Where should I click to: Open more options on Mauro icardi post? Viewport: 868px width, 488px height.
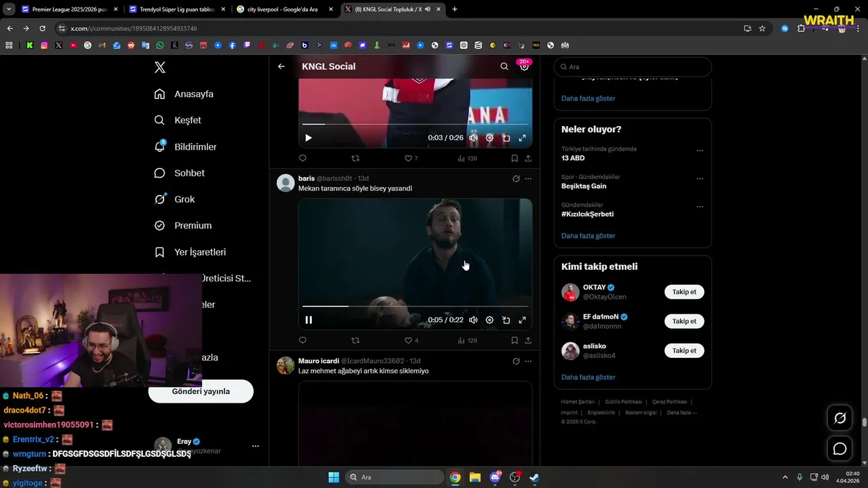point(528,361)
